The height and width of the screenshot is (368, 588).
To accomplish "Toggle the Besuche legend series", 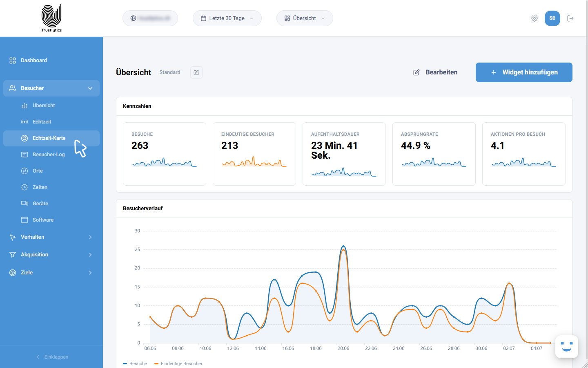I will coord(135,364).
